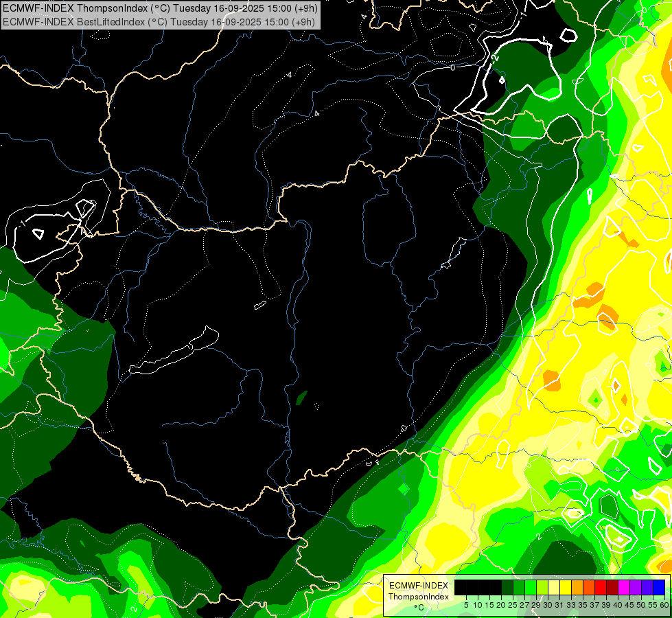Screen dimensions: 672x618
Task: Click legend scale value 31
Action: tap(559, 605)
